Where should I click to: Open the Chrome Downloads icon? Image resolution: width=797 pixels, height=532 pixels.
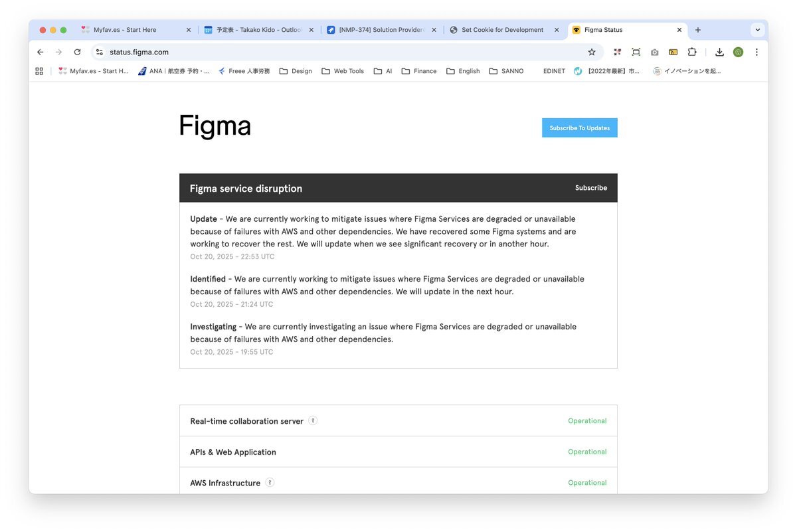pos(719,52)
